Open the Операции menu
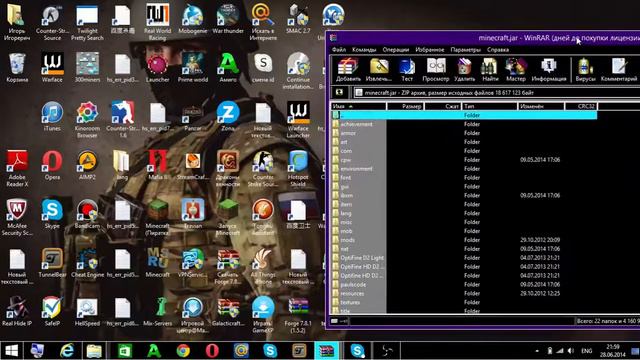The width and height of the screenshot is (640, 360). [396, 49]
